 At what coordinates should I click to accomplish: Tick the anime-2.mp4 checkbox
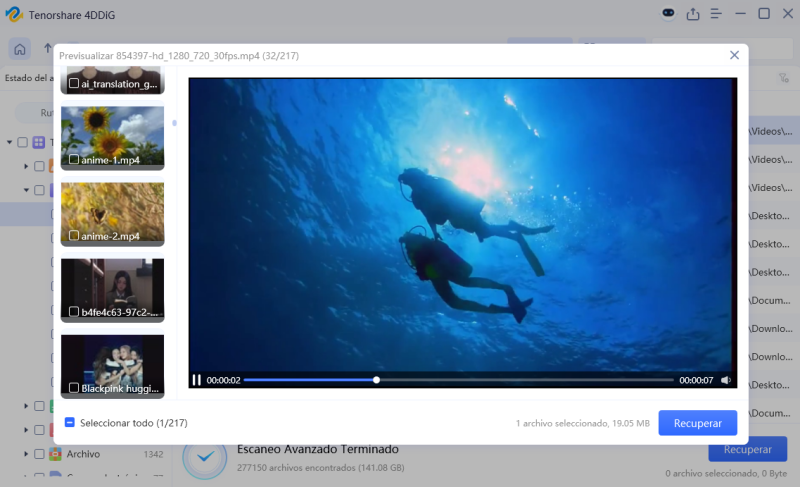click(x=74, y=237)
